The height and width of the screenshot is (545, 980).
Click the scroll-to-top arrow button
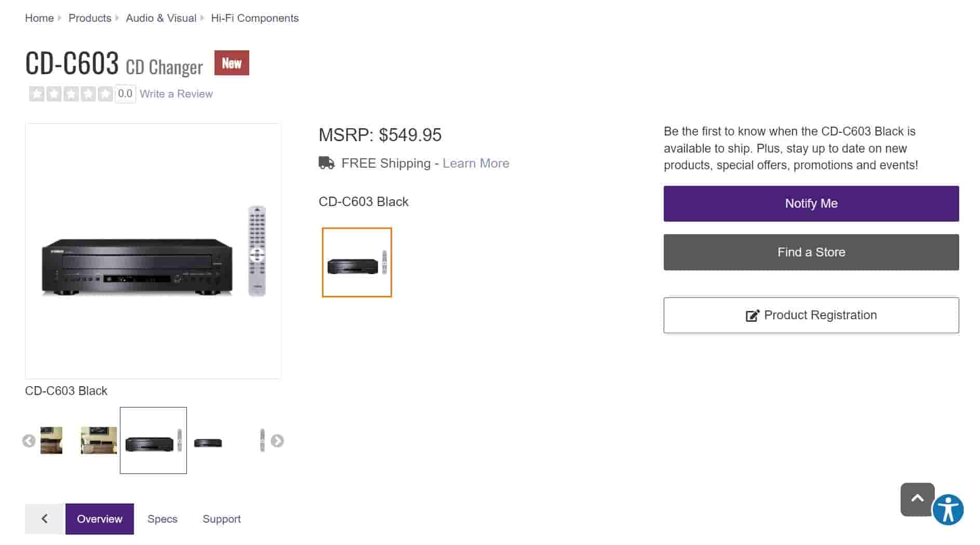(x=917, y=499)
